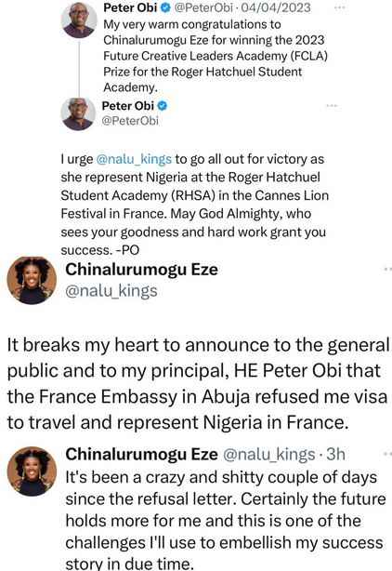Click Chinalurumogu Eze name in the main tweet
392x571 pixels.
tap(141, 270)
